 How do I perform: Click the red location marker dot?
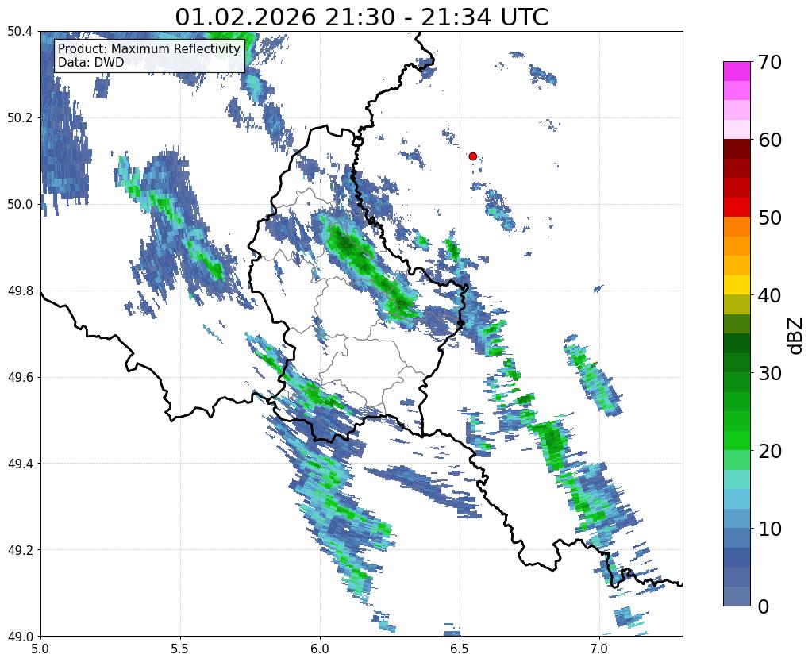[x=472, y=156]
